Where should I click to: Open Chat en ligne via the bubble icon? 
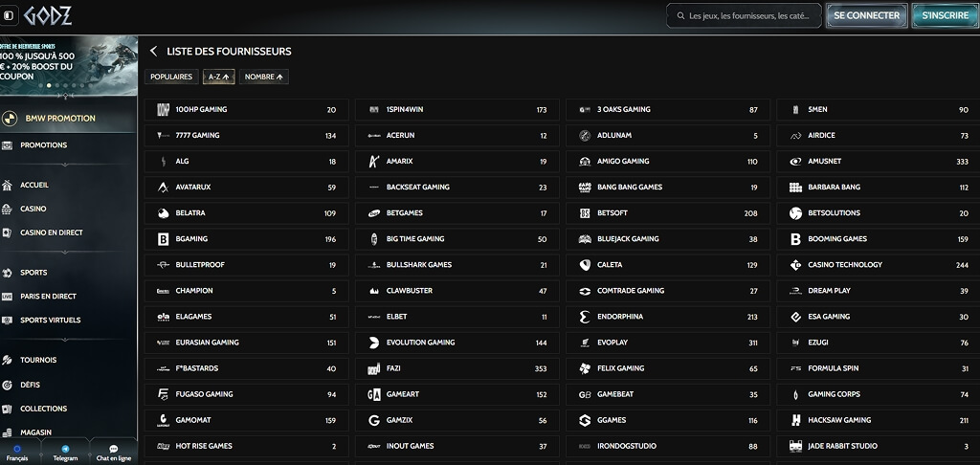[114, 449]
